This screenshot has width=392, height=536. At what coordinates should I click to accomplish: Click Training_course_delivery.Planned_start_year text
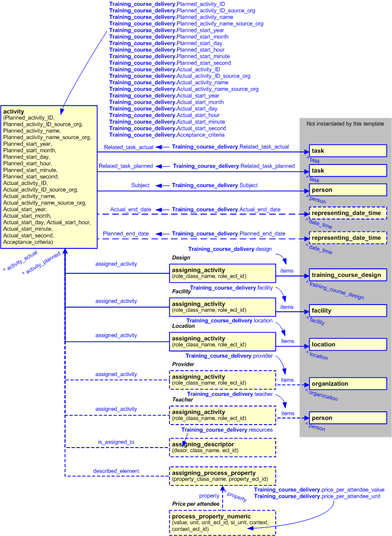(x=166, y=30)
